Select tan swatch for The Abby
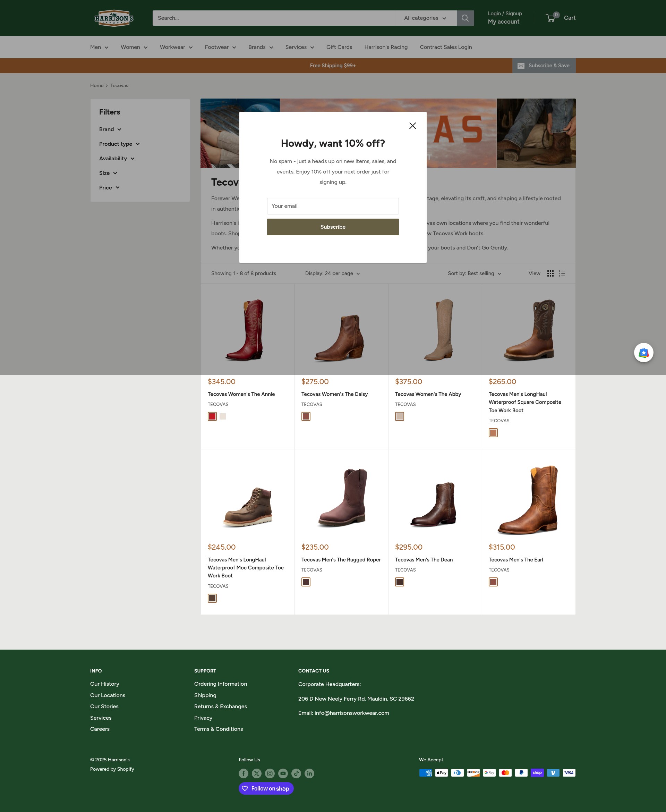Image resolution: width=666 pixels, height=812 pixels. pyautogui.click(x=399, y=416)
